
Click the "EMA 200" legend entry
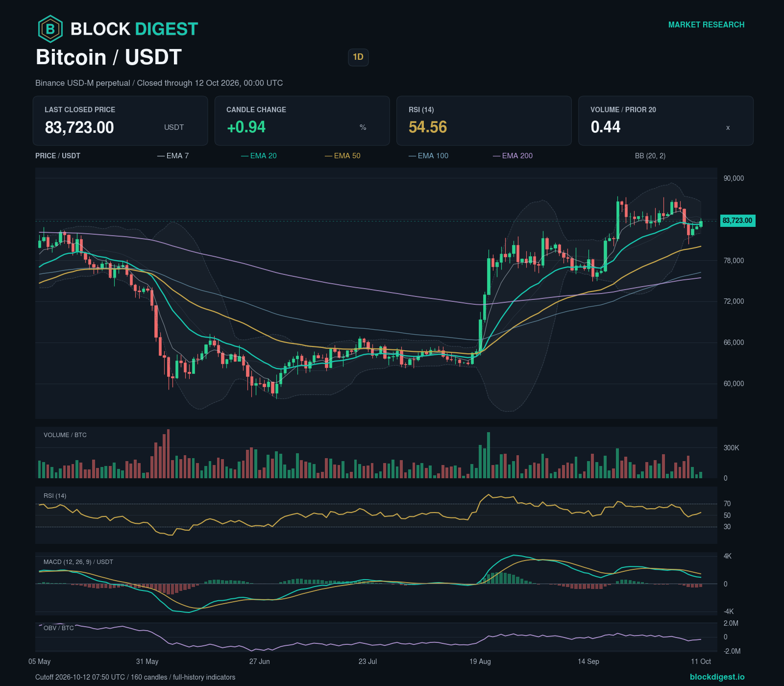(513, 156)
